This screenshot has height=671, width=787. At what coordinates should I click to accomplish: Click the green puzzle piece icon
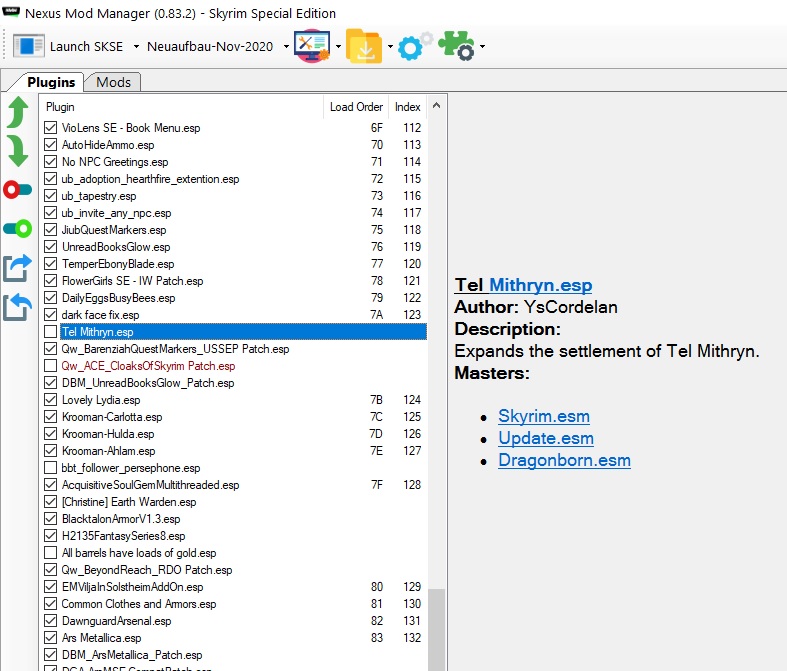pyautogui.click(x=459, y=46)
